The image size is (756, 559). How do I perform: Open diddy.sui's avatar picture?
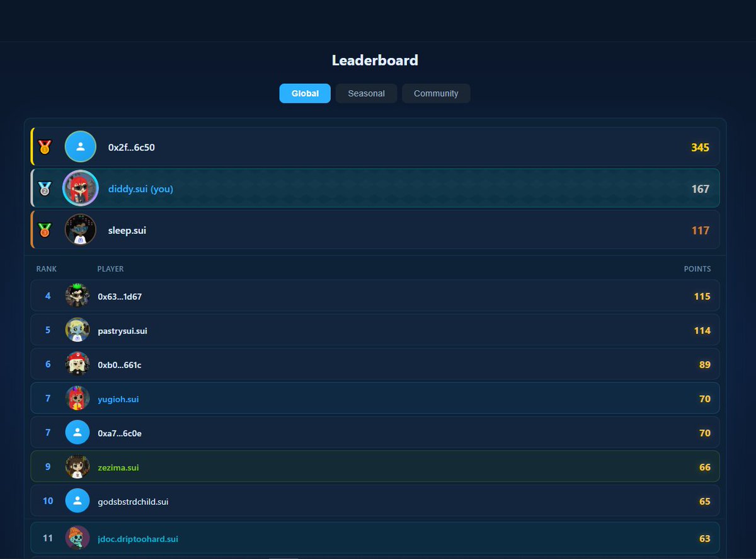click(x=81, y=188)
